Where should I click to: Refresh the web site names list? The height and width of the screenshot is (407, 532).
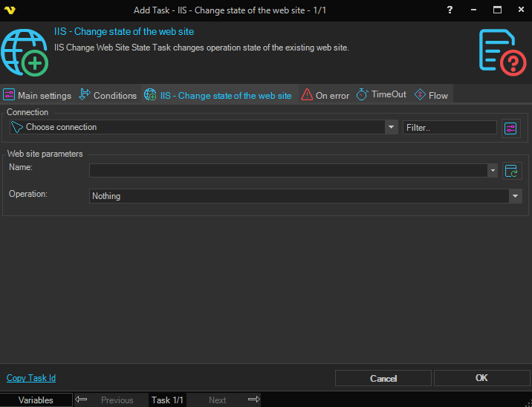[511, 171]
